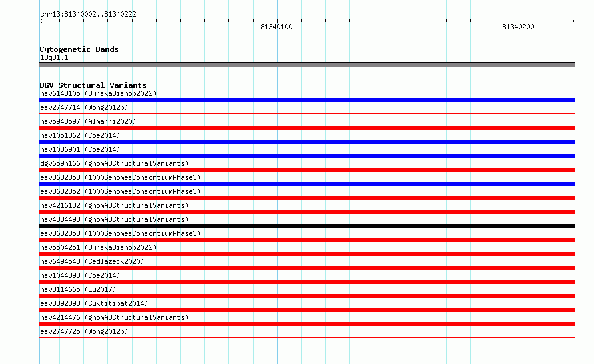Viewport: 594px width, 364px height.
Task: Click the esv3632853 (1000GenomesConsortiumPhase3) label
Action: click(120, 177)
